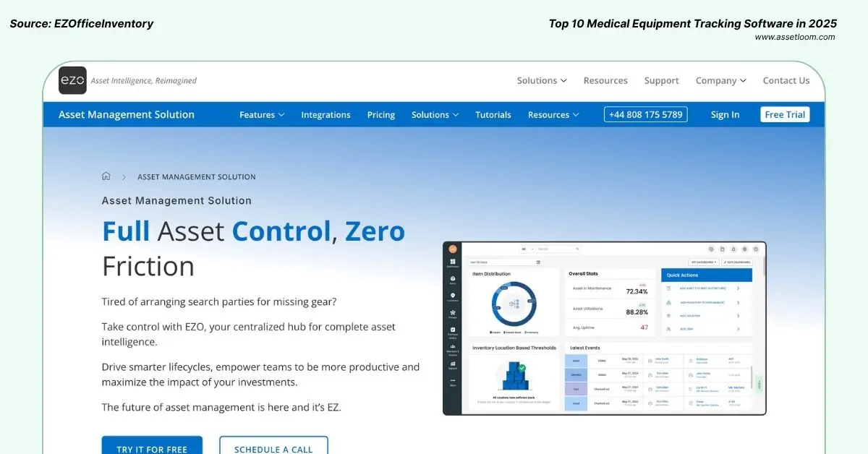Click the ASSET MANAGEMENT SOLUTION breadcrumb
Screen dimensions: 868x454
[197, 177]
